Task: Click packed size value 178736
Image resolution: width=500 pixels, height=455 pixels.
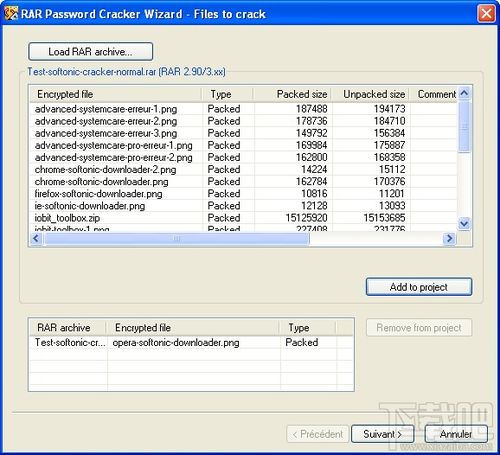Action: [x=312, y=121]
